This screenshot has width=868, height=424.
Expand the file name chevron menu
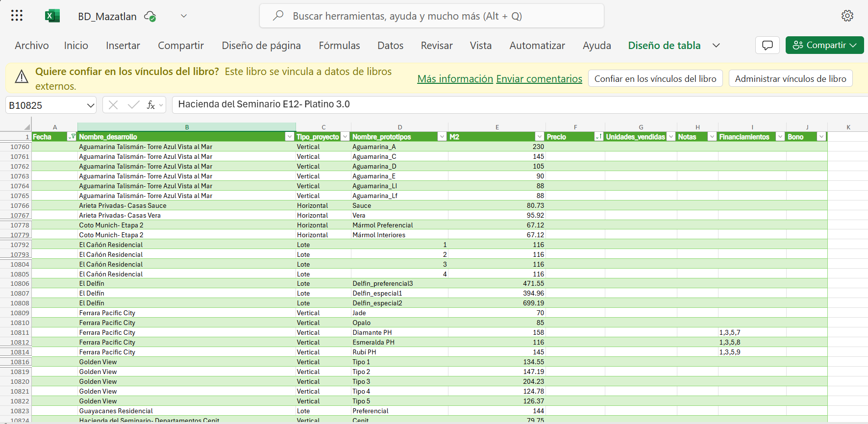(184, 16)
